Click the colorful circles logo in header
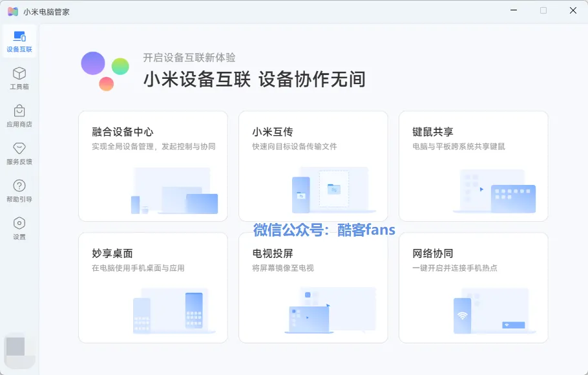This screenshot has height=375, width=588. 105,71
